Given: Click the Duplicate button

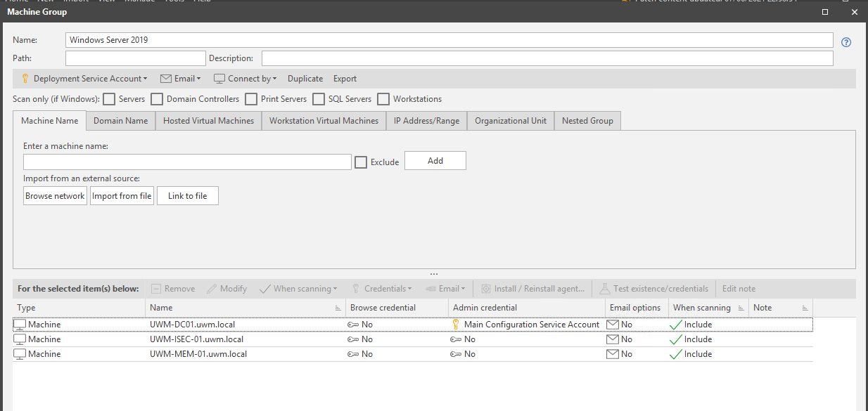Looking at the screenshot, I should pos(305,78).
